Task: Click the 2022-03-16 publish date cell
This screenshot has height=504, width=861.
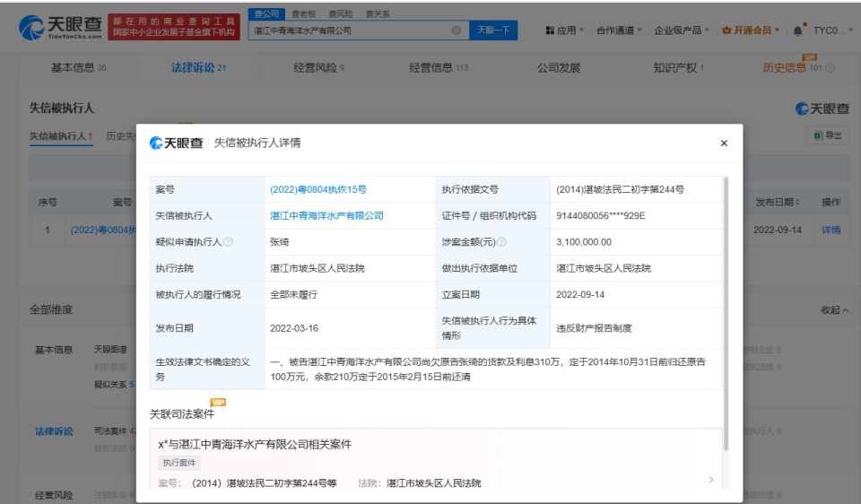Action: [294, 328]
